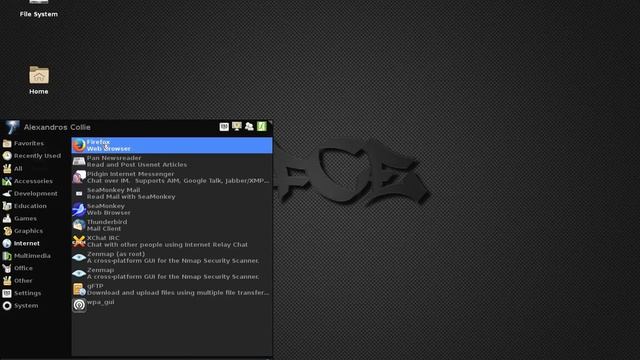The height and width of the screenshot is (360, 640).
Task: Launch SeaMonkey Web Browser
Action: coord(172,209)
